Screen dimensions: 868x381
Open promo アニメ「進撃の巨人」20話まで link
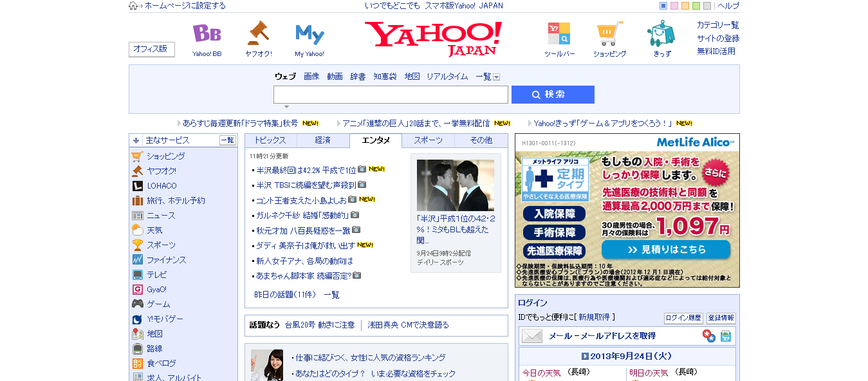tap(416, 123)
